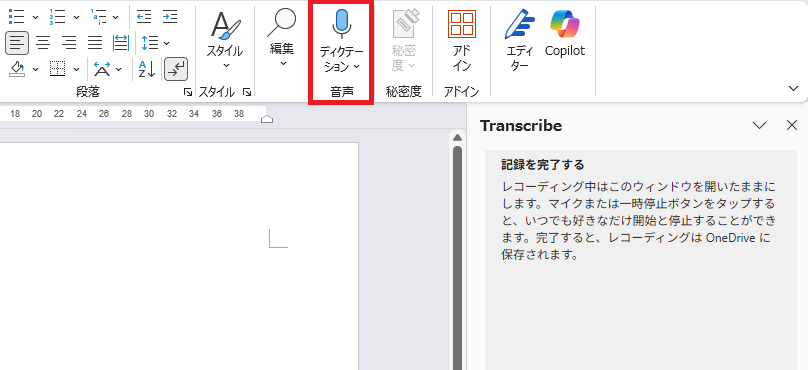Open スタイル pane dialog launcher
The width and height of the screenshot is (808, 370).
pos(247,92)
